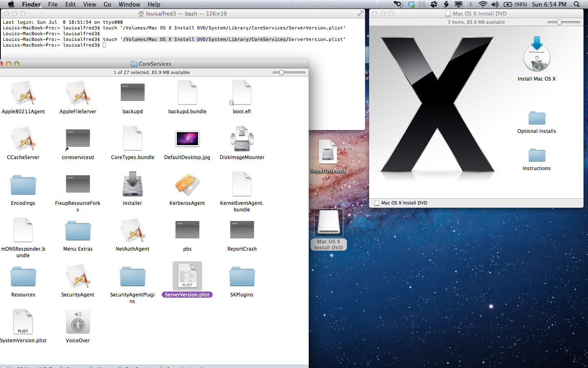Viewport: 588px width, 368px height.
Task: Select the pbs executable icon
Action: tap(187, 230)
